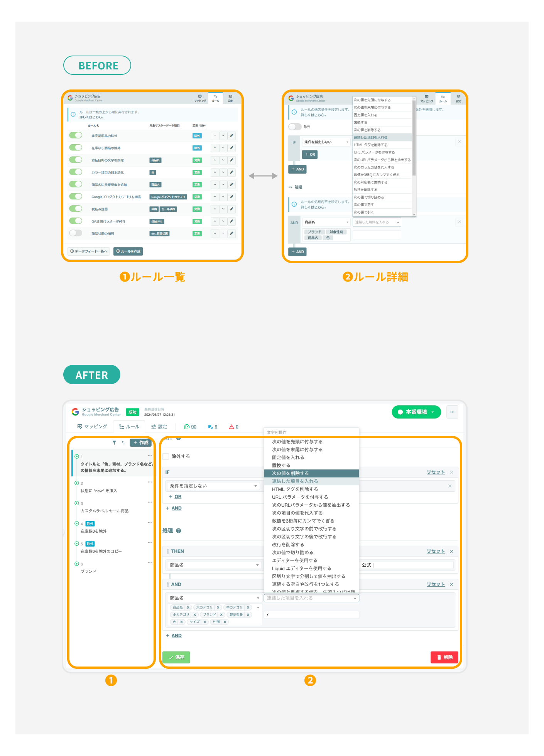Click red 削除 button
This screenshot has width=544, height=756.
444,657
